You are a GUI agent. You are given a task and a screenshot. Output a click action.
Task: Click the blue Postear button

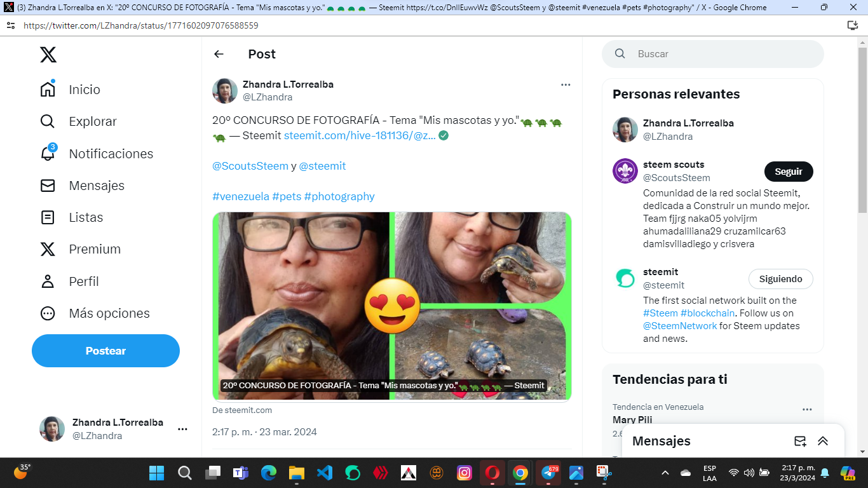(105, 351)
